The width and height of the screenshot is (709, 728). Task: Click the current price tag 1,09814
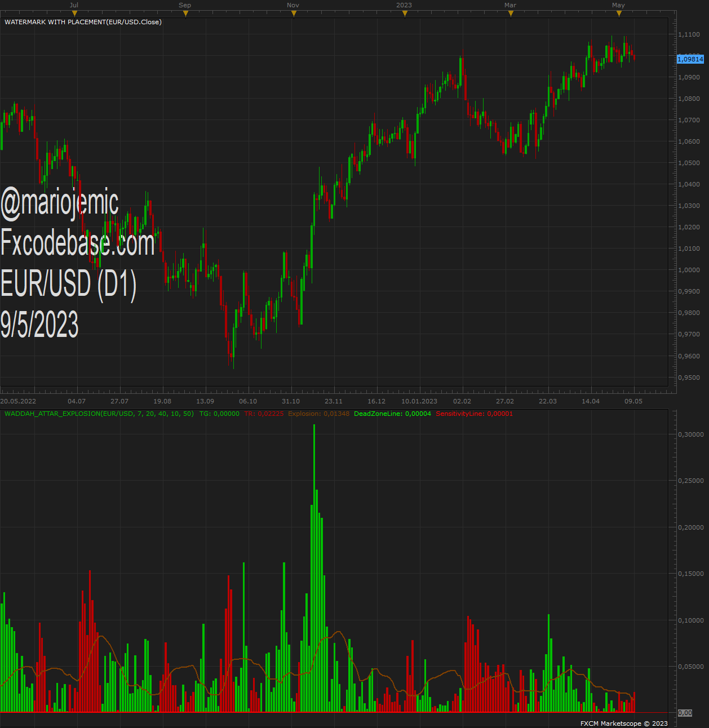click(690, 59)
